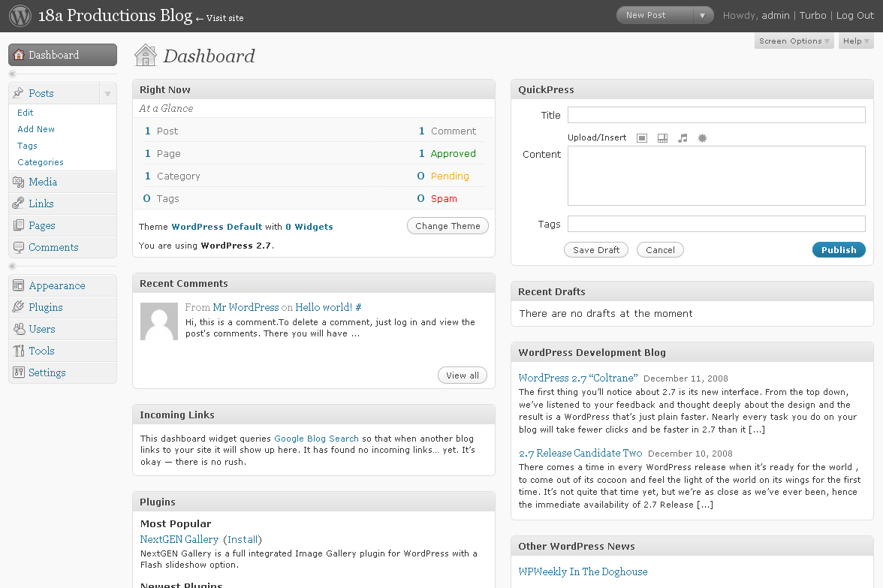Image resolution: width=883 pixels, height=588 pixels.
Task: Click the Pages icon in sidebar
Action: click(x=19, y=225)
